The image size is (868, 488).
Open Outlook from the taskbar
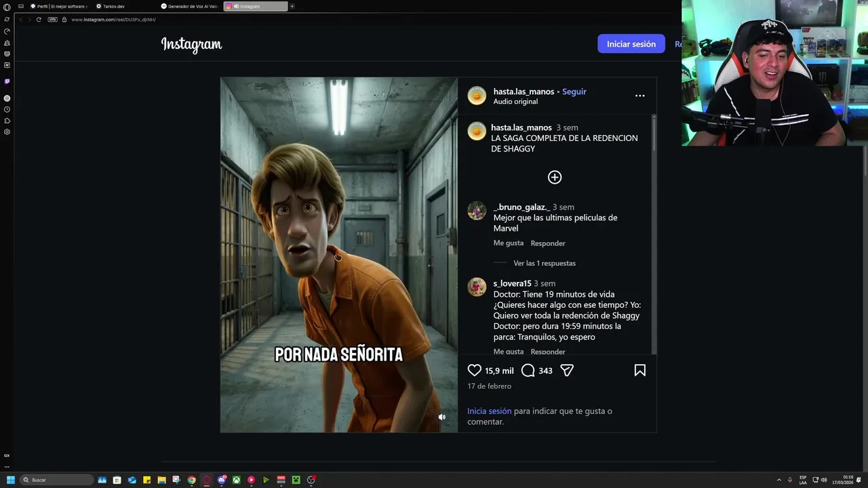click(x=132, y=480)
